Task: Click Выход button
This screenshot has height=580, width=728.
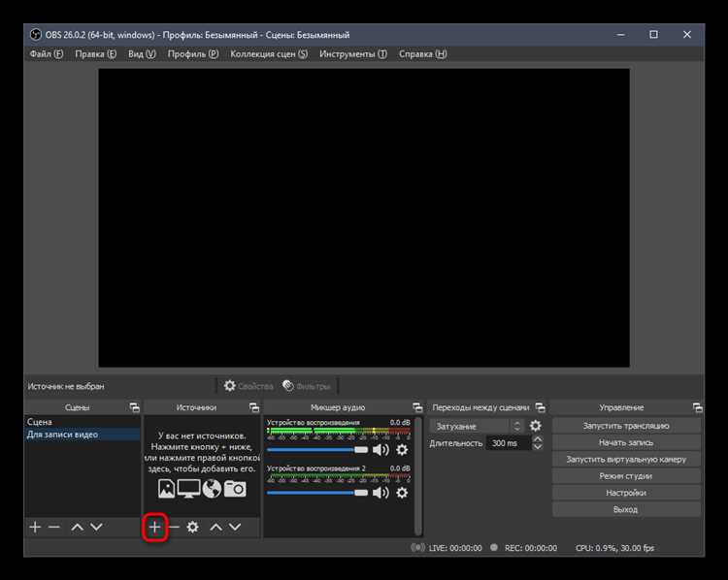Action: coord(626,509)
